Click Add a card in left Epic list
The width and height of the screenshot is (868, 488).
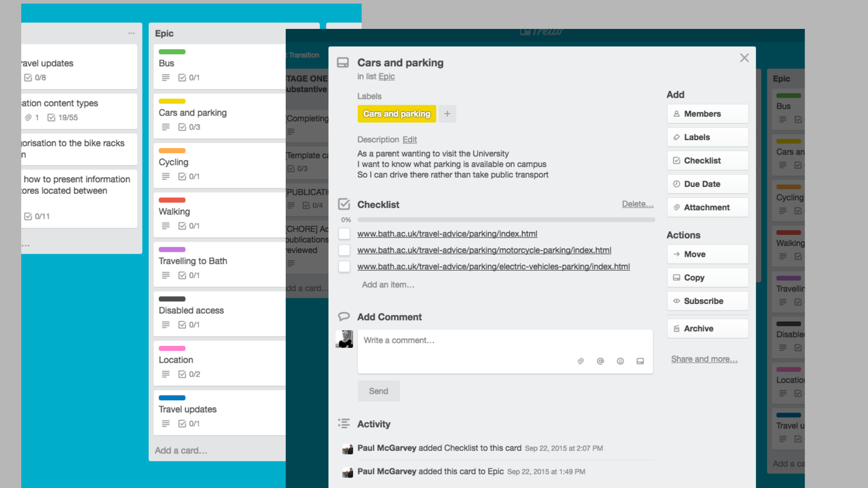(181, 450)
